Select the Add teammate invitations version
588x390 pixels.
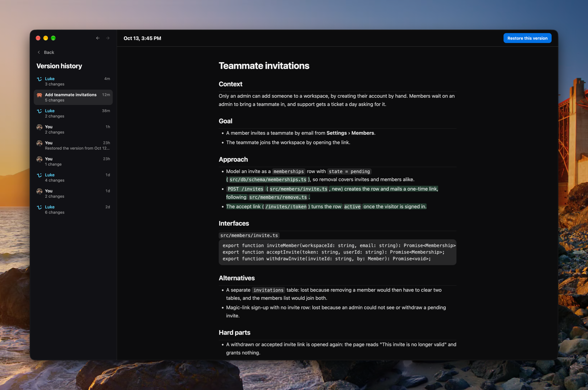coord(73,97)
